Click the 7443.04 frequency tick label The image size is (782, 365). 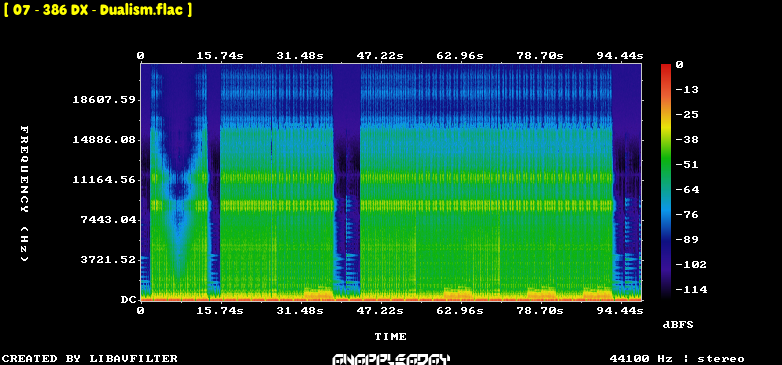click(x=108, y=219)
